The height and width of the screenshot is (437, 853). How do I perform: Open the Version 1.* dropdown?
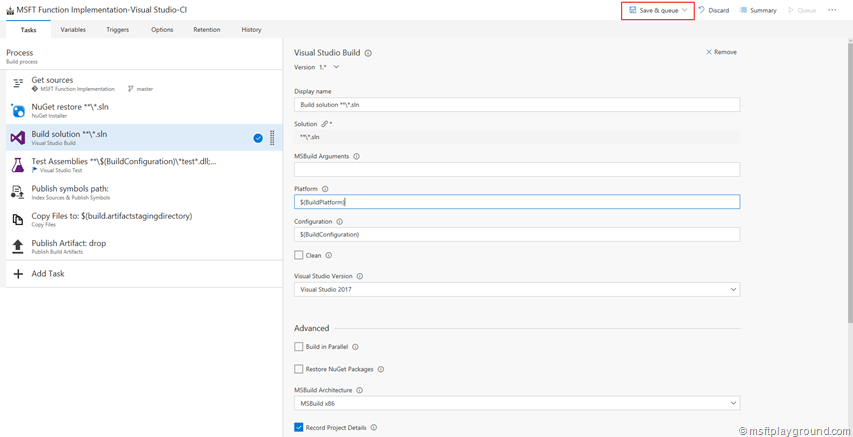click(336, 67)
